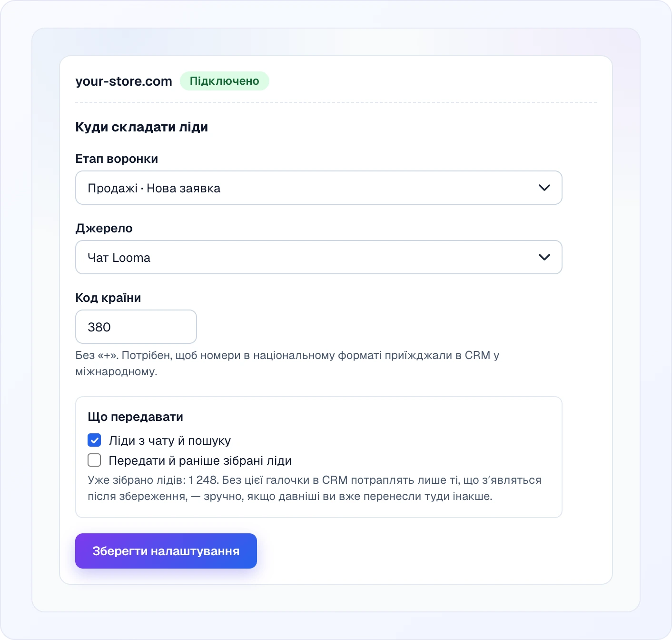Click the Що передавати section heading
Viewport: 672px width, 640px height.
click(136, 417)
